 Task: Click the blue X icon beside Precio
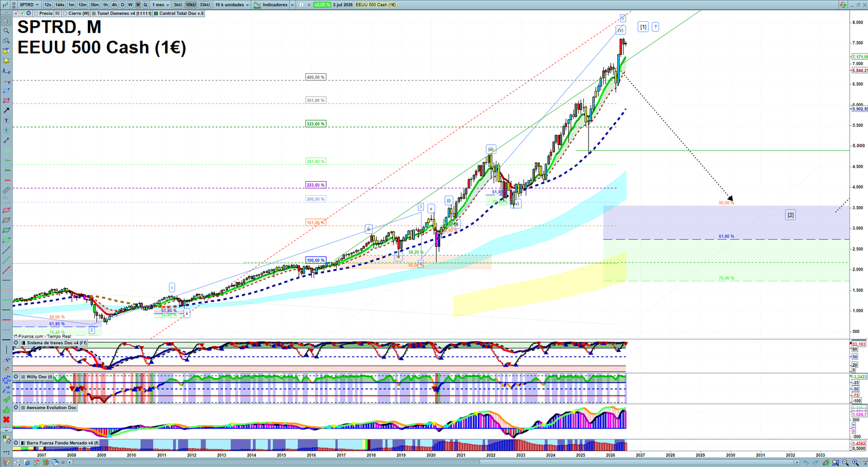pos(28,13)
